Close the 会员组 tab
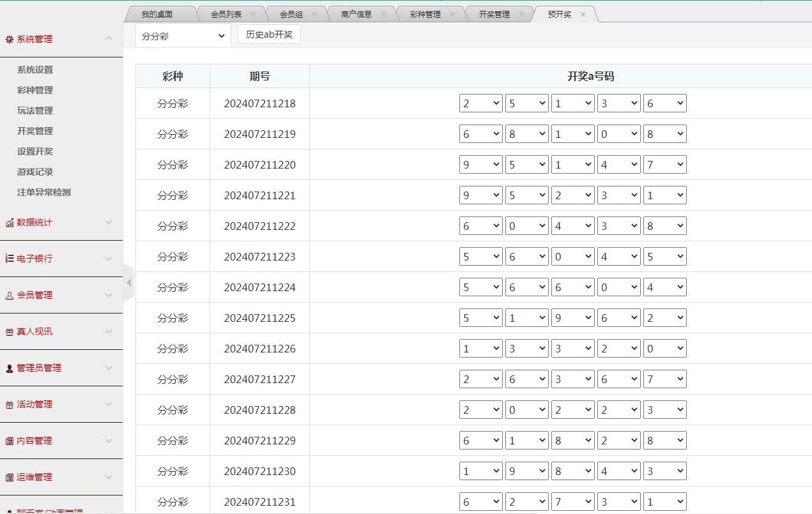This screenshot has width=812, height=514. click(x=314, y=14)
